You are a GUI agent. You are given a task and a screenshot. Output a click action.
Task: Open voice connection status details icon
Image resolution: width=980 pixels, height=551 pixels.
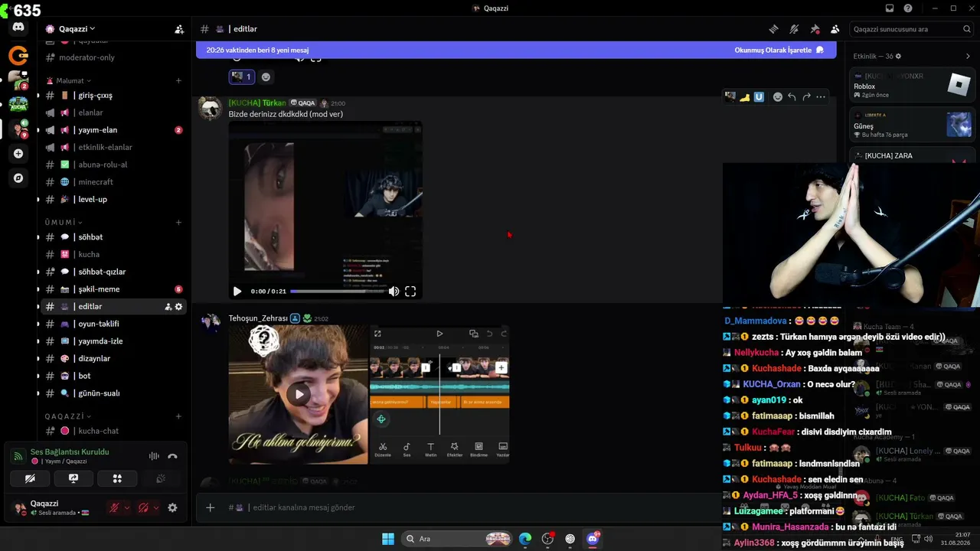click(x=18, y=456)
